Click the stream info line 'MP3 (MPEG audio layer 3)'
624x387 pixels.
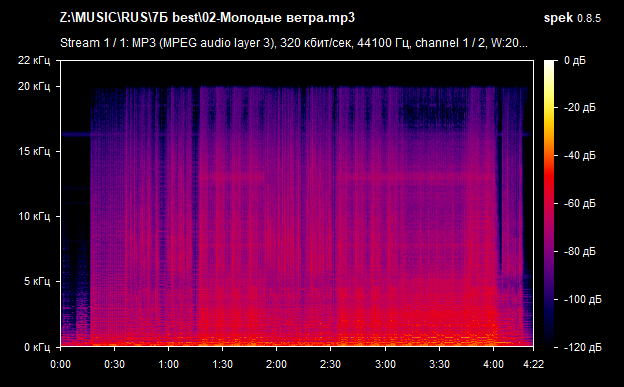click(x=203, y=43)
